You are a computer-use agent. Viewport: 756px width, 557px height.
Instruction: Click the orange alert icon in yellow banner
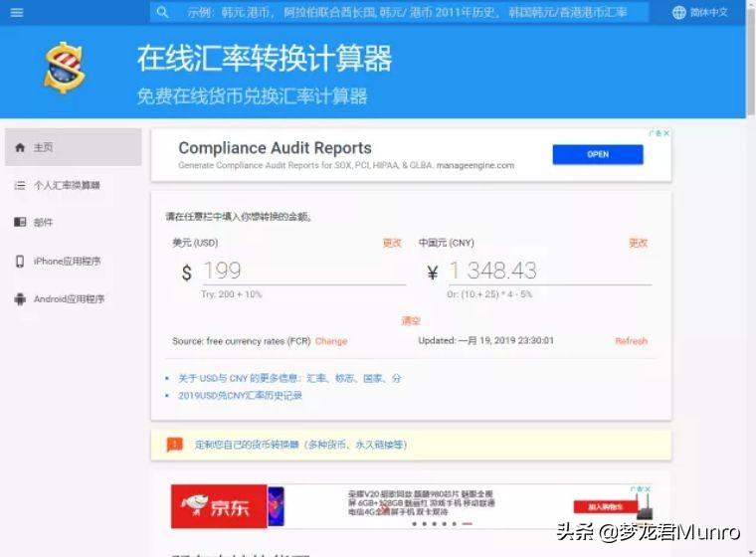click(174, 445)
